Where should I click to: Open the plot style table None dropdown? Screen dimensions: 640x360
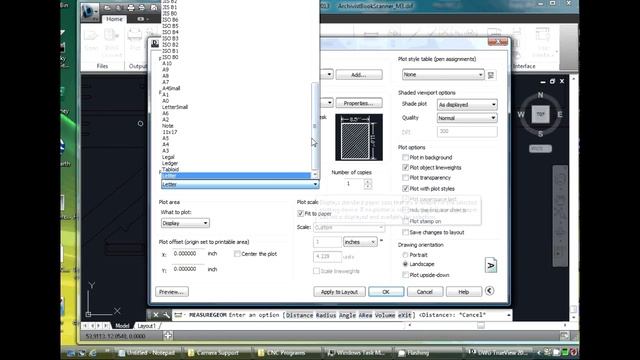click(x=443, y=75)
